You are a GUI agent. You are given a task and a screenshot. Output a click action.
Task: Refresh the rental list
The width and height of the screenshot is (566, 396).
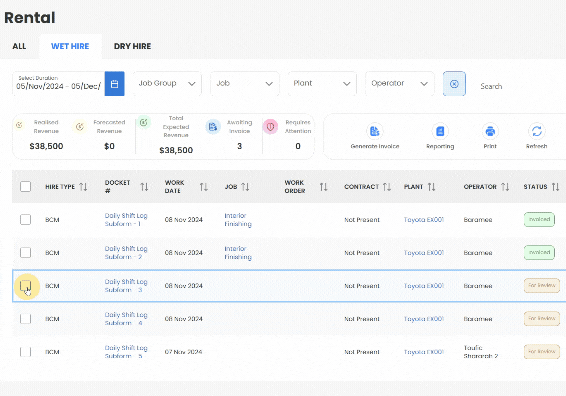(536, 131)
